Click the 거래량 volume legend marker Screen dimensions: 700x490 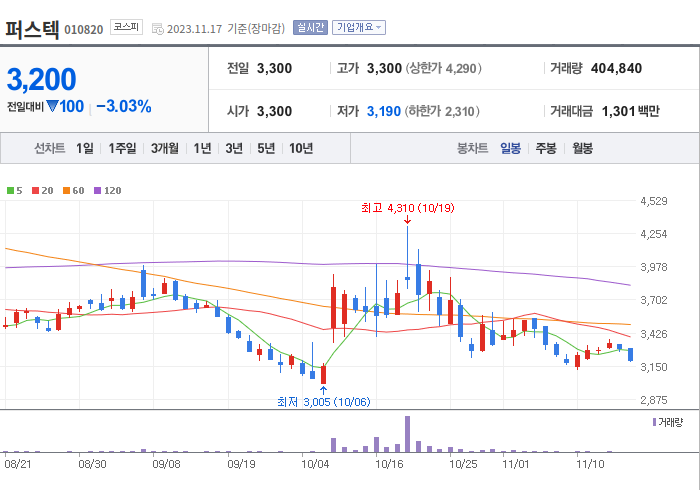[654, 422]
